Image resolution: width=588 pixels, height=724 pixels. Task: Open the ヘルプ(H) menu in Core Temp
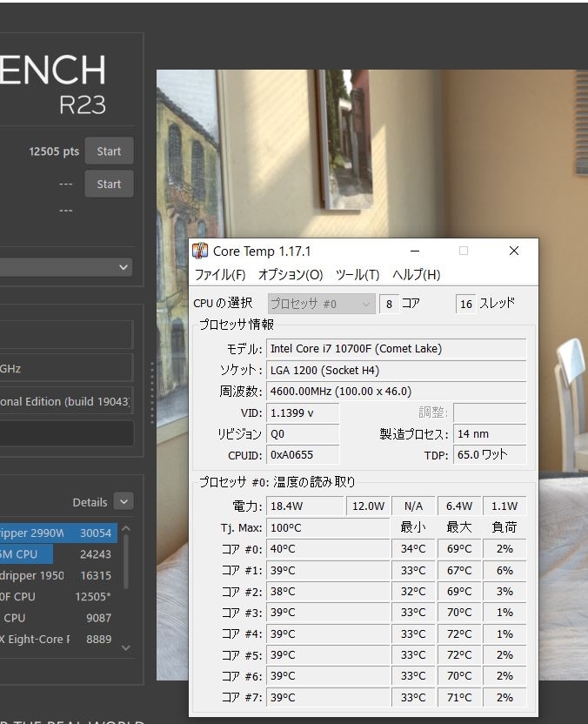point(417,275)
